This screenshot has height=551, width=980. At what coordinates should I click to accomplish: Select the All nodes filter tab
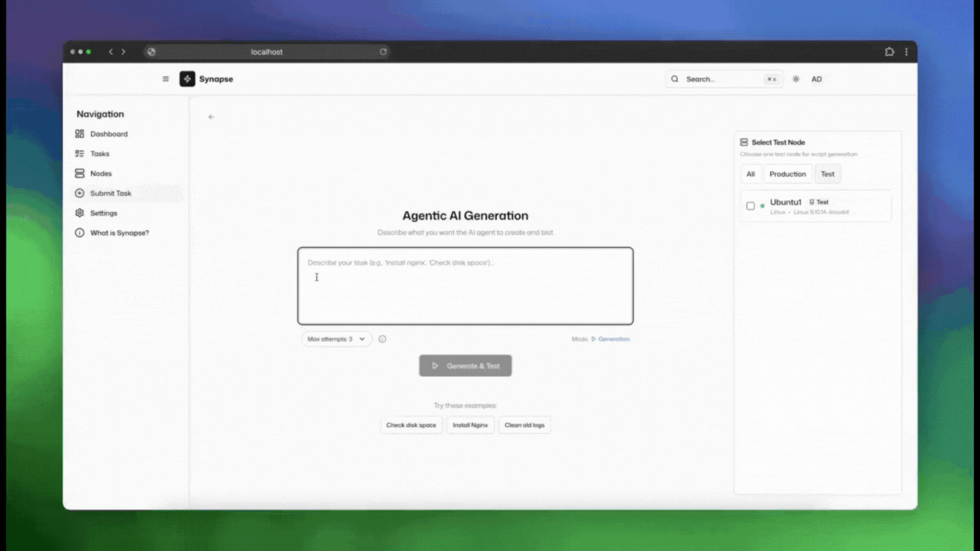750,174
